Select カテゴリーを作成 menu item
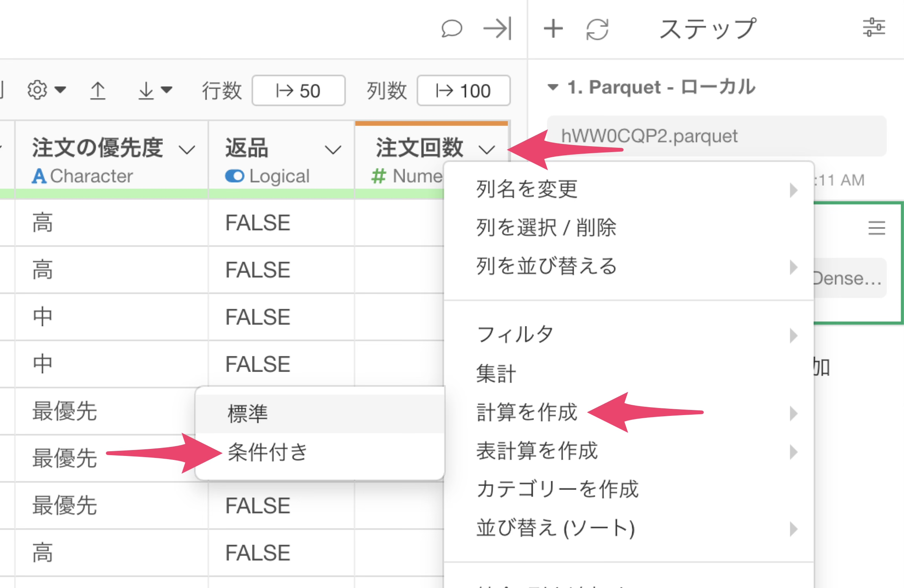This screenshot has width=904, height=588. click(629, 489)
